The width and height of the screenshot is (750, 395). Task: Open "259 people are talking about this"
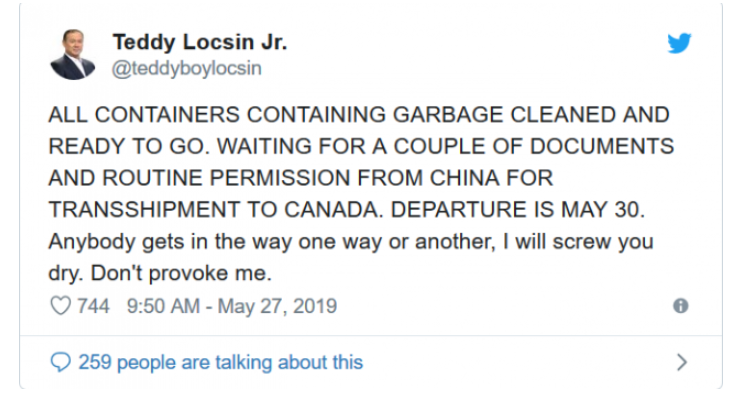221,362
